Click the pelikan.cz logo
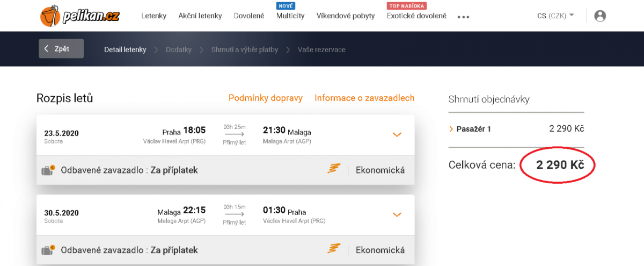The image size is (644, 266). point(79,16)
